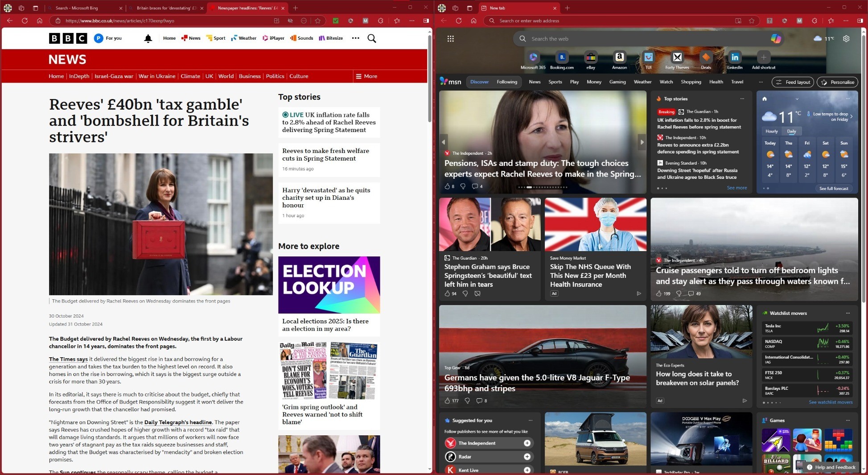Select Israel-Gaza war in BBC nav
This screenshot has height=475, width=868.
pyautogui.click(x=114, y=76)
